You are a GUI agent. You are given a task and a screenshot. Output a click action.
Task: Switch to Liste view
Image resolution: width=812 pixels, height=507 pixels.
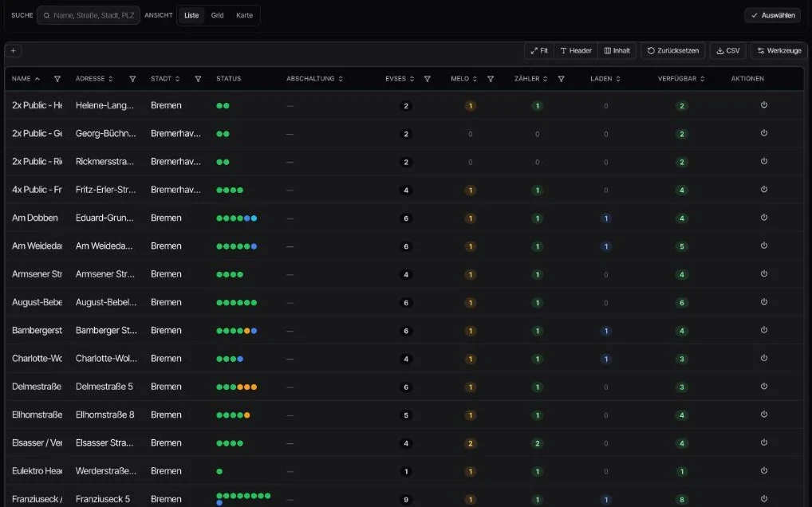191,15
